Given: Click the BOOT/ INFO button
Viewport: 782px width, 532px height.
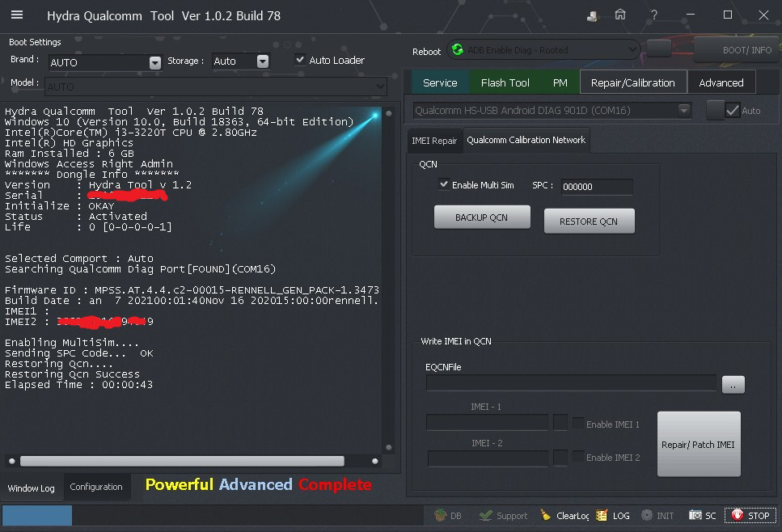Looking at the screenshot, I should [737, 50].
